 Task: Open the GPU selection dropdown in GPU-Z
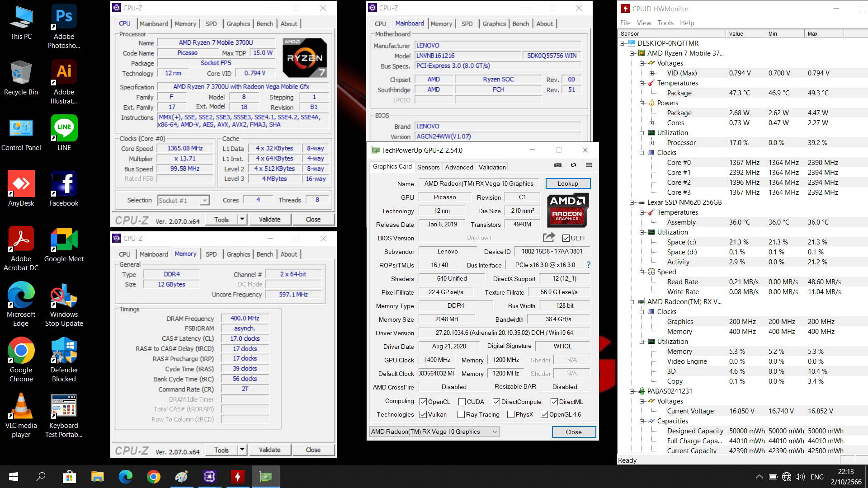(x=434, y=432)
